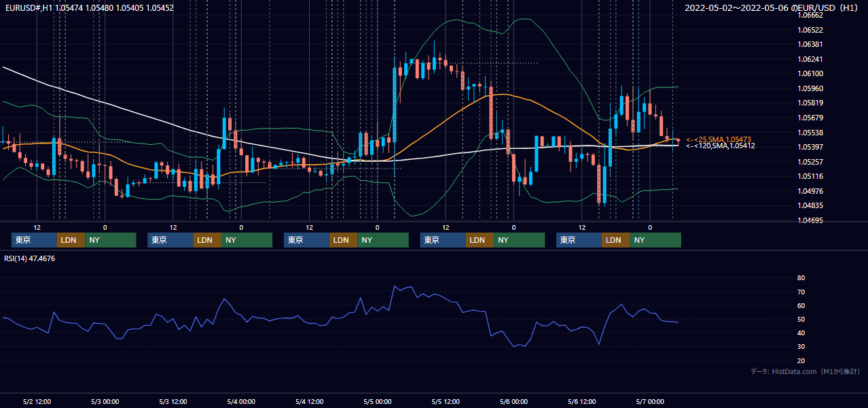Select the 5/3 00:00 time axis label
This screenshot has width=868, height=408.
(105, 401)
